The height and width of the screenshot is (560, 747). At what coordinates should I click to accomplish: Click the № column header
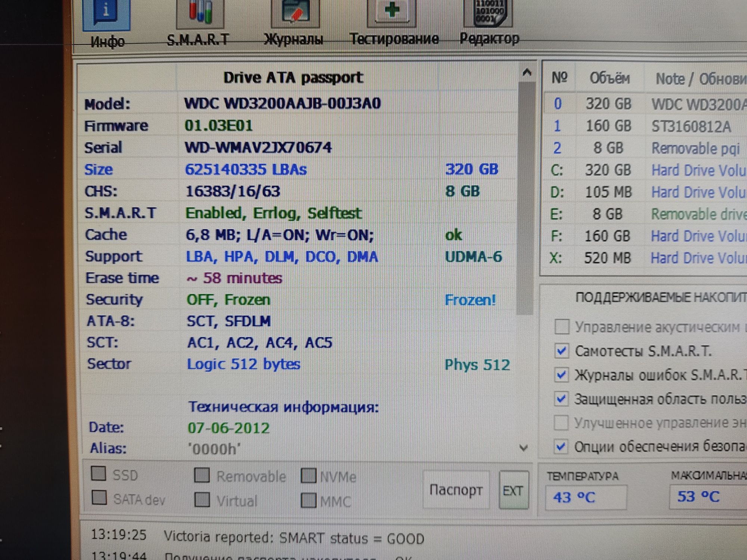coord(559,78)
